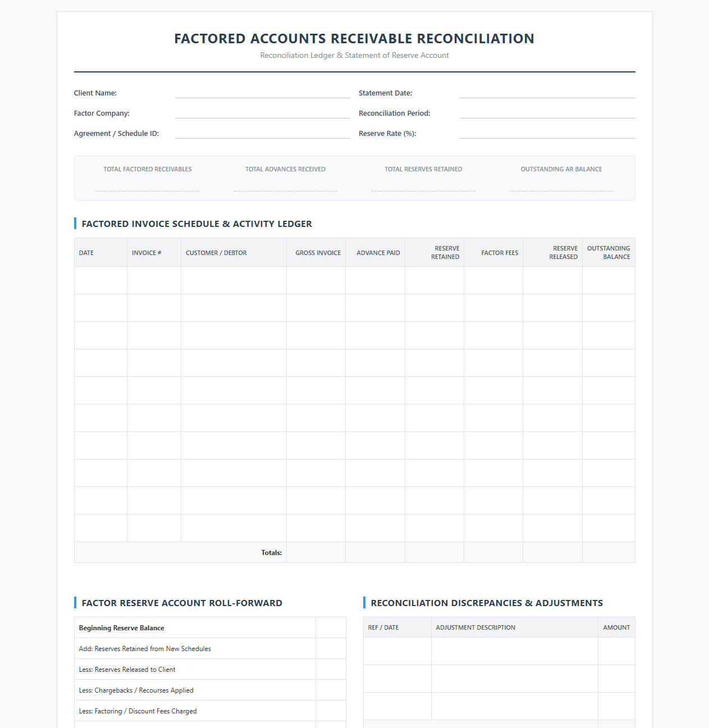709x728 pixels.
Task: Click the Beginning Reserve Balance row label
Action: [121, 628]
